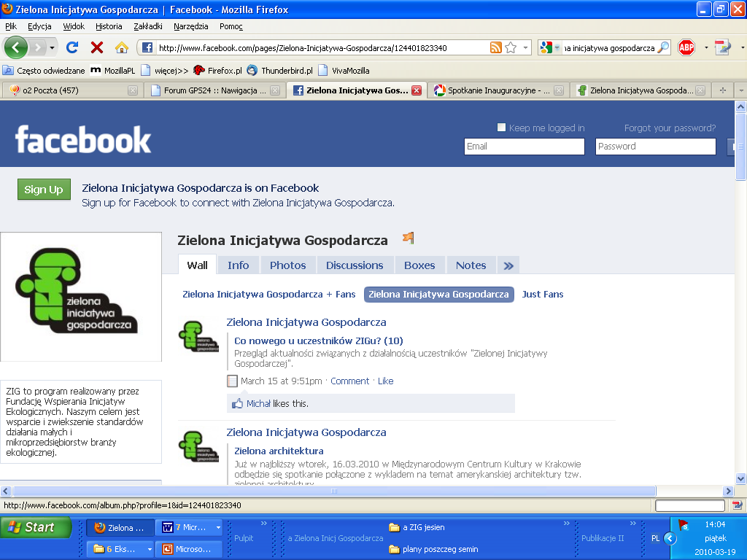
Task: Open the Notes tab
Action: (x=471, y=265)
